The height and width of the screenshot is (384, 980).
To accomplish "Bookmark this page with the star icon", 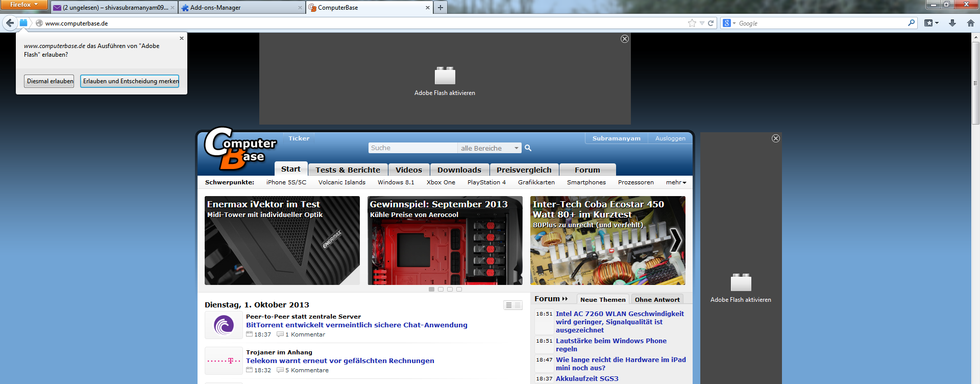I will [692, 23].
